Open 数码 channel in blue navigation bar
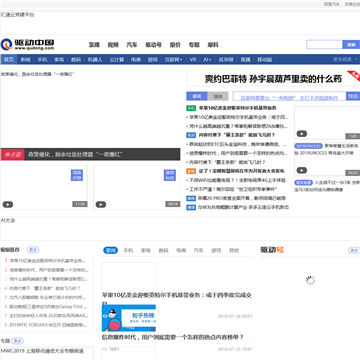The image size is (360, 360). coord(76,60)
